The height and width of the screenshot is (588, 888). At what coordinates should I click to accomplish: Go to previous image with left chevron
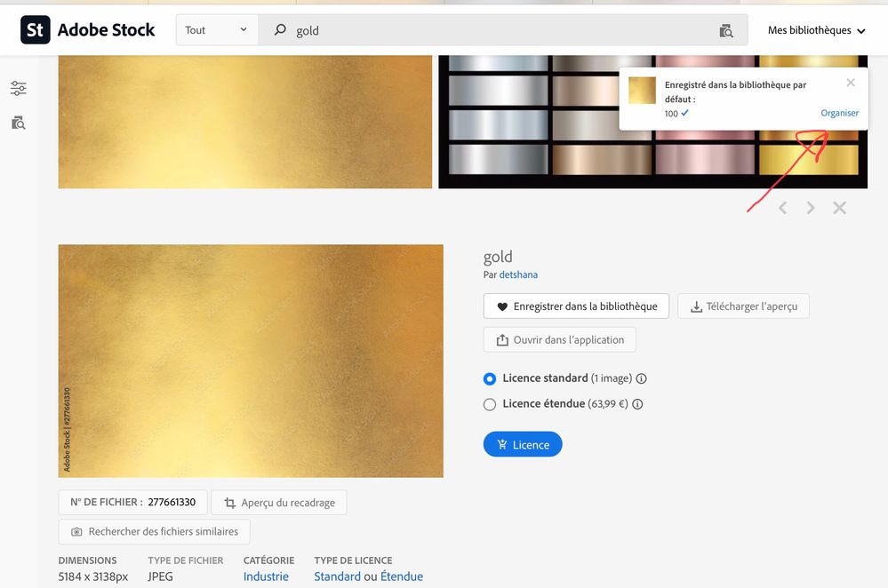[782, 208]
